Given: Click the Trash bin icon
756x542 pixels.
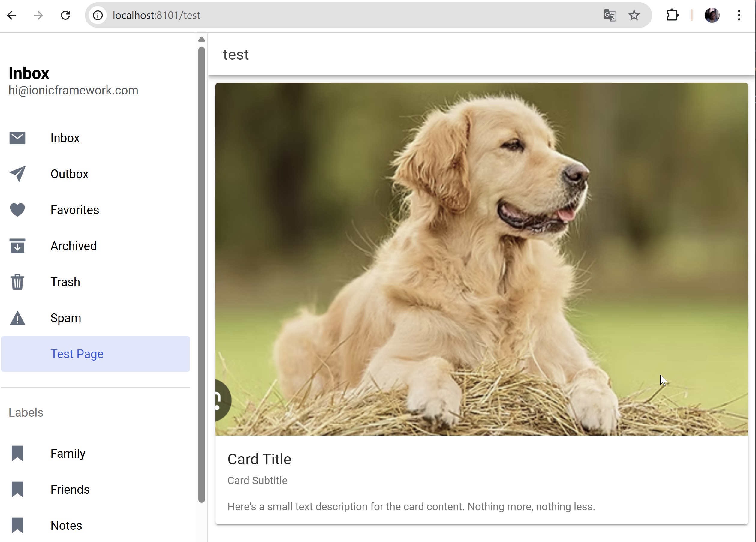Looking at the screenshot, I should [x=17, y=282].
